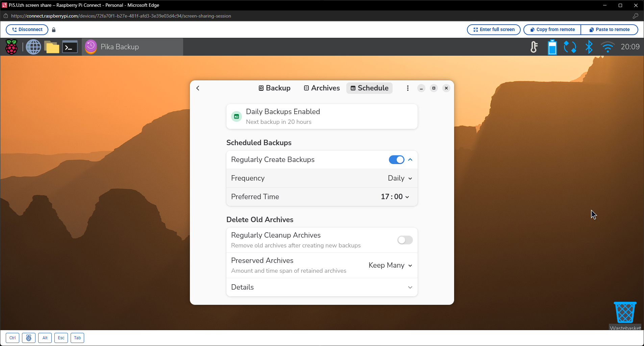Open the Preferred Time 17:00 selector
The image size is (644, 346).
point(395,197)
